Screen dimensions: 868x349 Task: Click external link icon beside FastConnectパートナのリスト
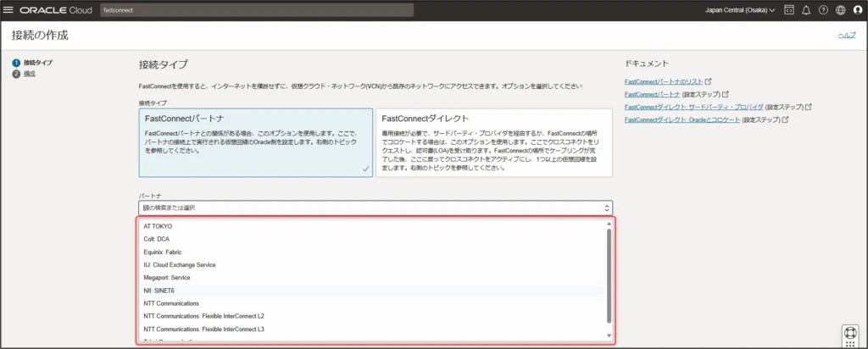[708, 82]
